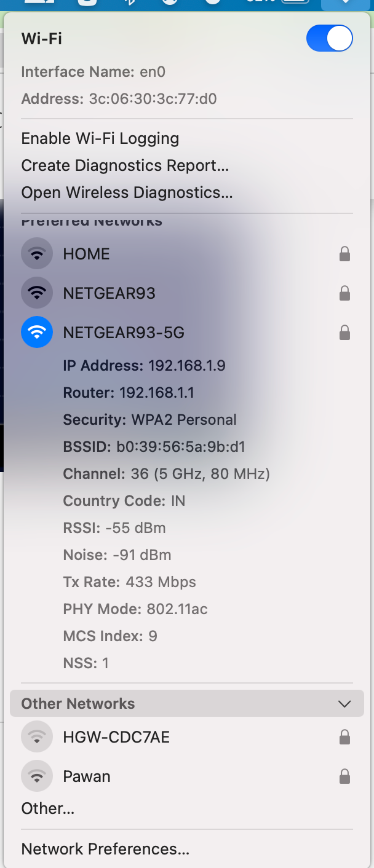Open Network Preferences…
Screen dimensions: 374x868
point(105,849)
